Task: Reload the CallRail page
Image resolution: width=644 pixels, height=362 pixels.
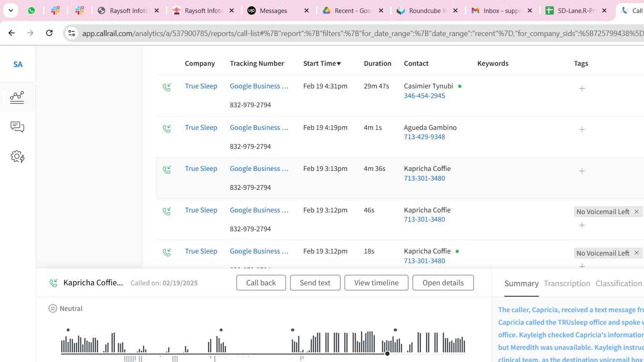Action: pyautogui.click(x=49, y=33)
